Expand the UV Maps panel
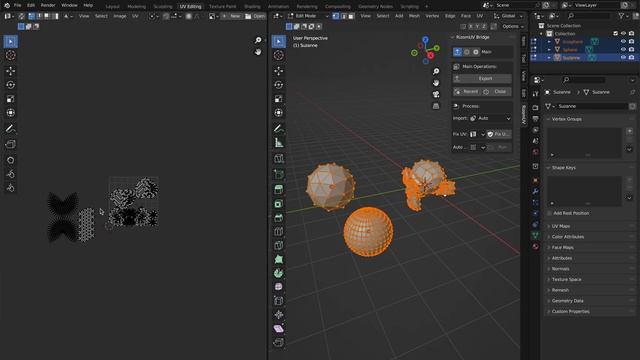The width and height of the screenshot is (640, 360). (560, 226)
